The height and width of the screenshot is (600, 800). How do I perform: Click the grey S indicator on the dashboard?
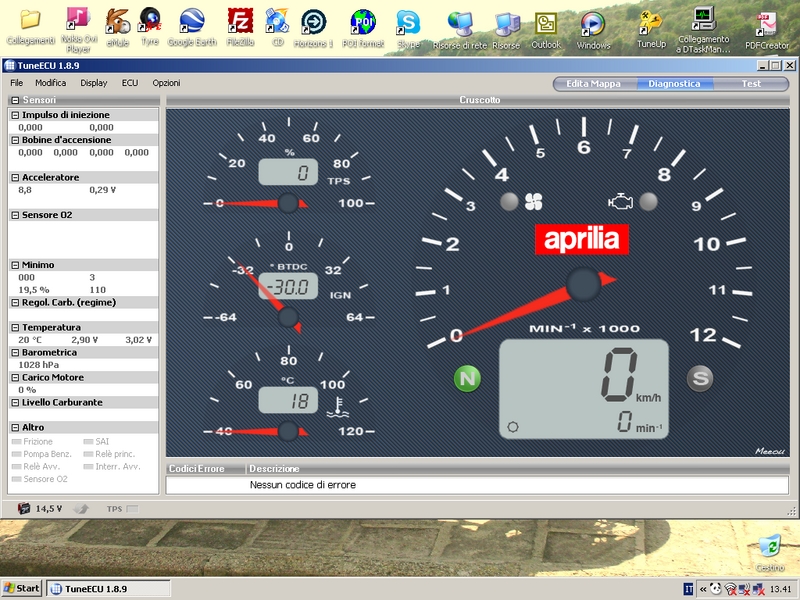pyautogui.click(x=700, y=379)
